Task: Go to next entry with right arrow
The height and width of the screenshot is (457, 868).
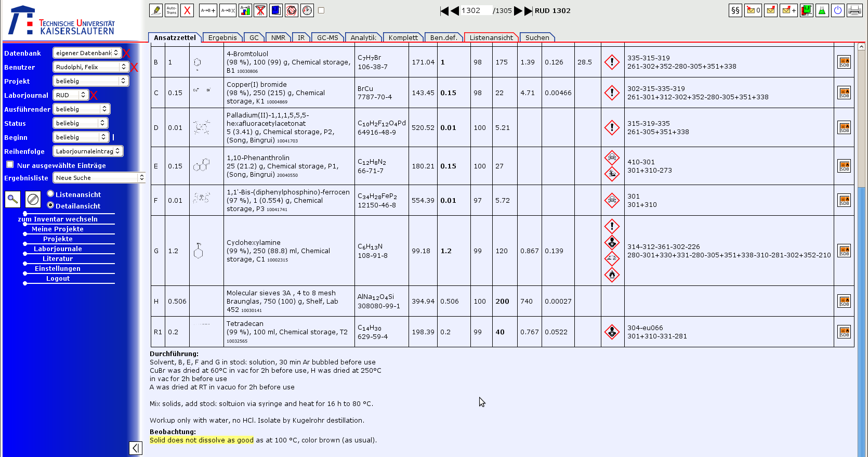Action: (x=518, y=11)
